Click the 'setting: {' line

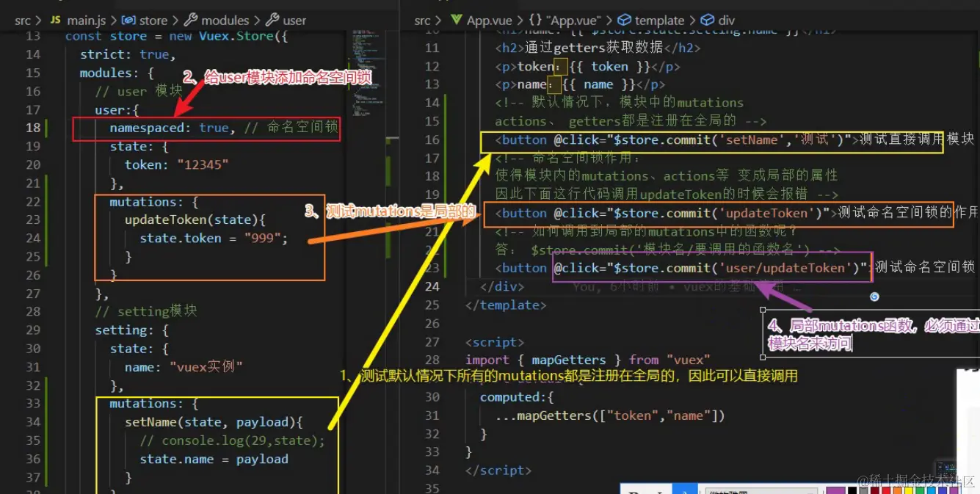click(131, 330)
